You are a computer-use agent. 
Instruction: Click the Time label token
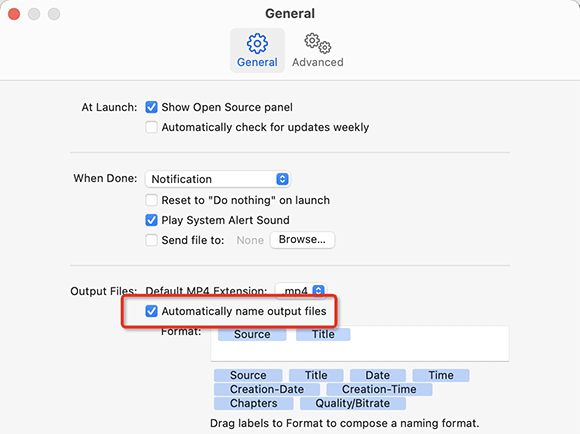click(x=441, y=375)
